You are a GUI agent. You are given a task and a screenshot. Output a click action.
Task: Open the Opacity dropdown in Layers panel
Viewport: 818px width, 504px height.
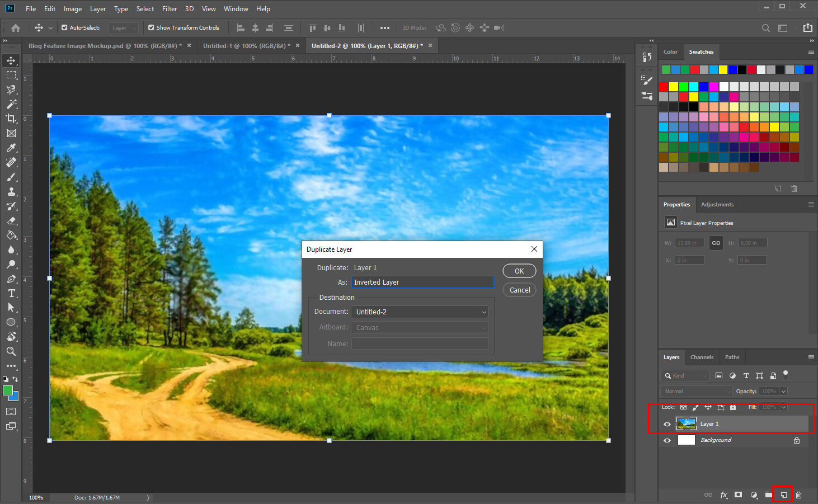[x=785, y=391]
